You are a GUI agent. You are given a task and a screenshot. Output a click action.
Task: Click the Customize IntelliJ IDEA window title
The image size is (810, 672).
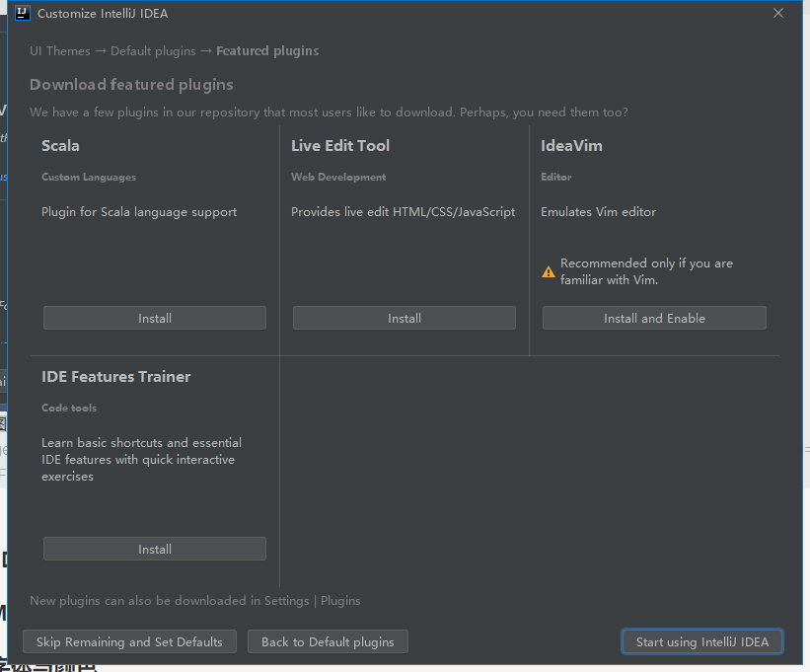pyautogui.click(x=103, y=14)
